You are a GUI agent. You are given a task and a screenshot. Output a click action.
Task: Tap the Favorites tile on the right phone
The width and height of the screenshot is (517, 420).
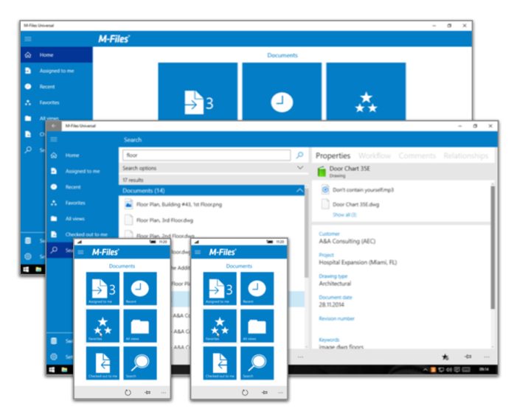coord(220,326)
